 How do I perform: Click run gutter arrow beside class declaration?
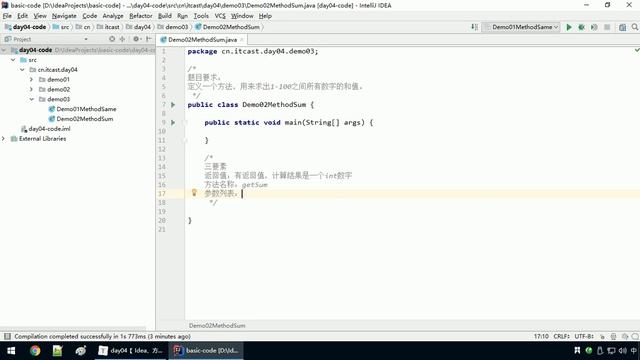[173, 105]
